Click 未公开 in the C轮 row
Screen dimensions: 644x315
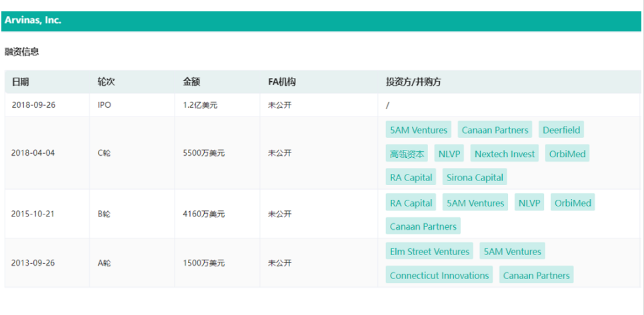click(280, 153)
